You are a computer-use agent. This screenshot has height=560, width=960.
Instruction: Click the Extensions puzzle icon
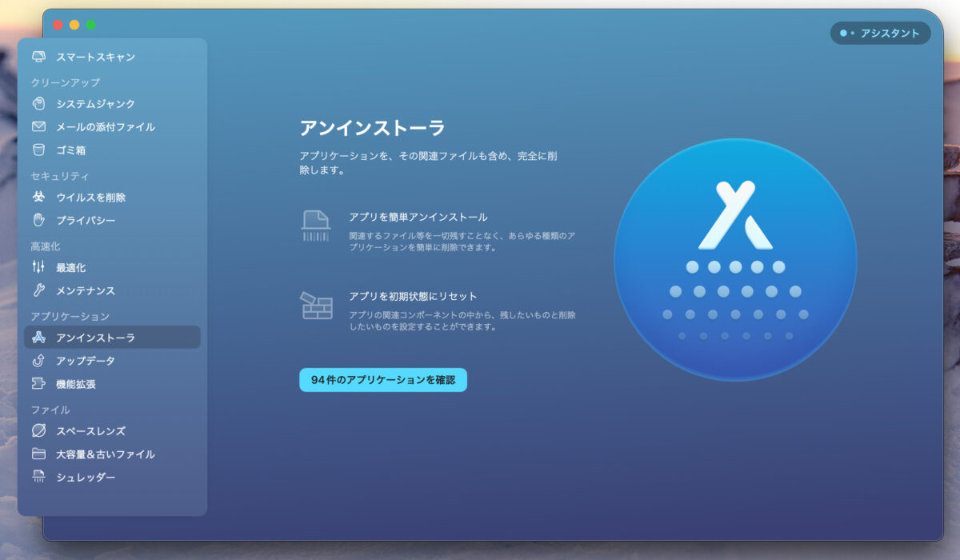(38, 384)
